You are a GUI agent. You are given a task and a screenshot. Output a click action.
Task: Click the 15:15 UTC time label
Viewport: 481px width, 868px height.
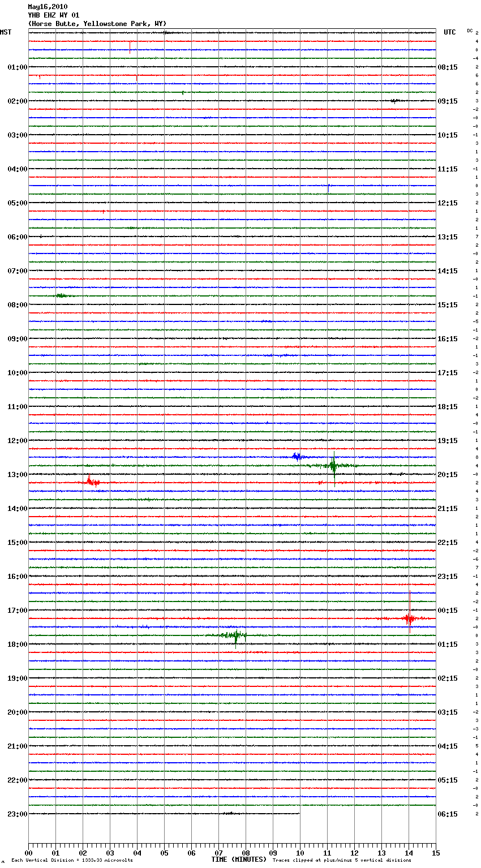(448, 305)
